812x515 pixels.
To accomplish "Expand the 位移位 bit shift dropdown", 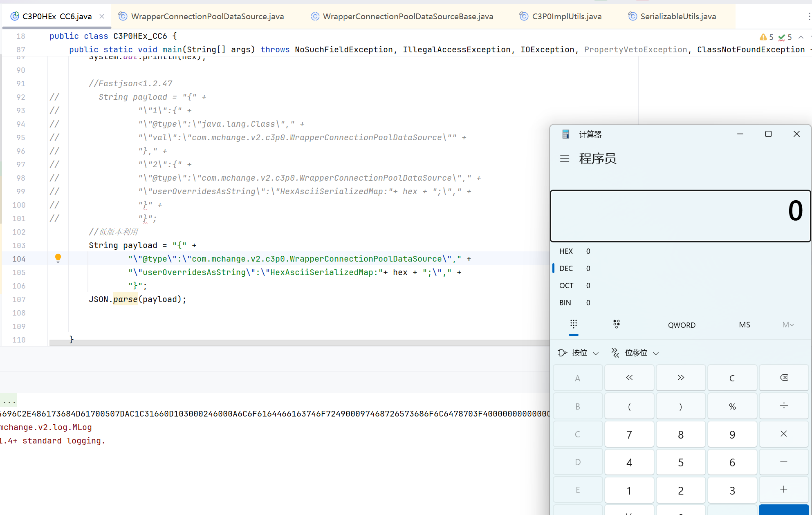I will (635, 353).
